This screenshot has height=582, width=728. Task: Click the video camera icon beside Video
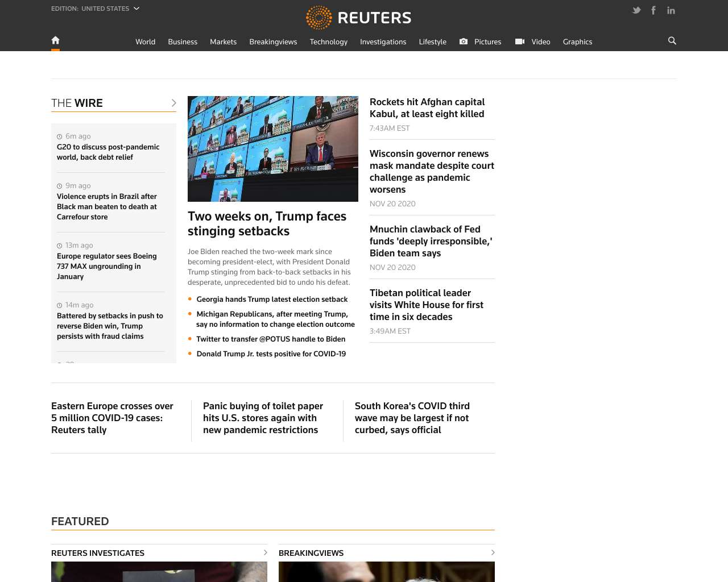[520, 41]
